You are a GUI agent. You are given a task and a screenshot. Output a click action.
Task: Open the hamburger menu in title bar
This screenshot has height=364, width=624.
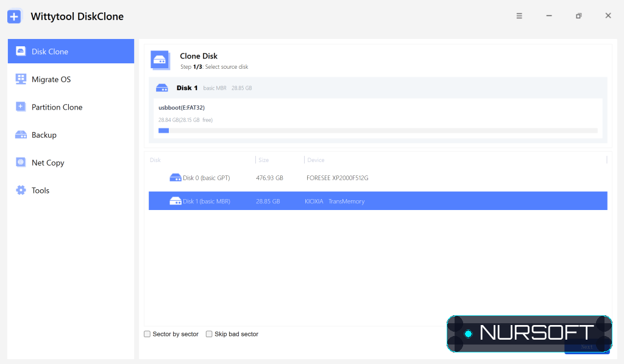519,16
